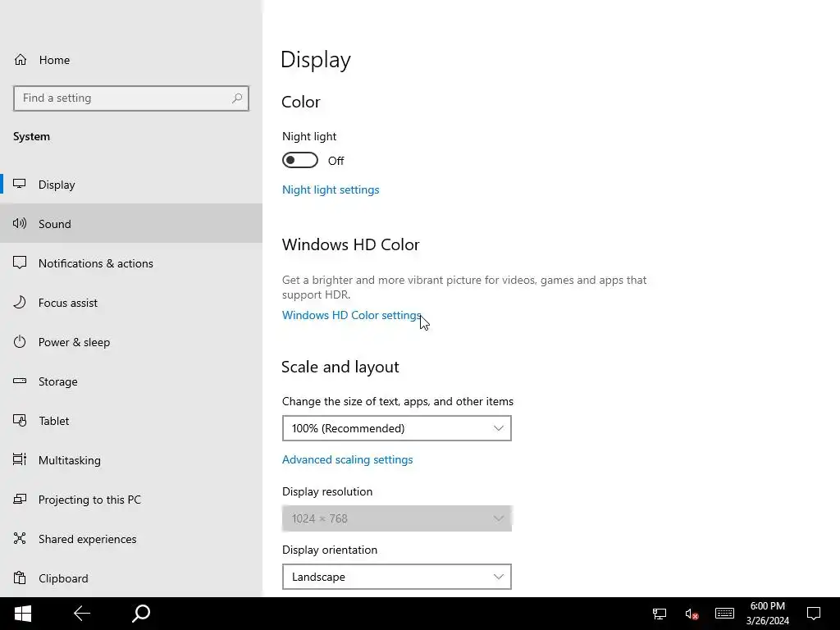840x630 pixels.
Task: Click the Windows HD Color heading
Action: coord(350,244)
